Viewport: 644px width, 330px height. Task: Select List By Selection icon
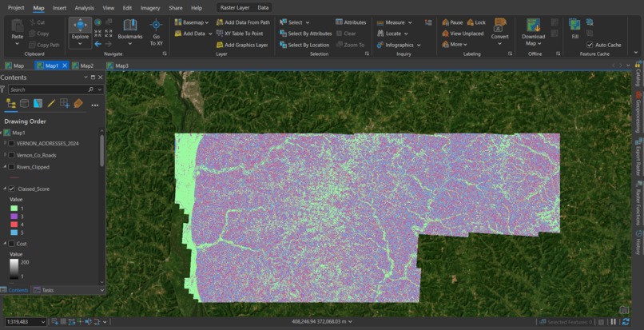click(x=38, y=103)
